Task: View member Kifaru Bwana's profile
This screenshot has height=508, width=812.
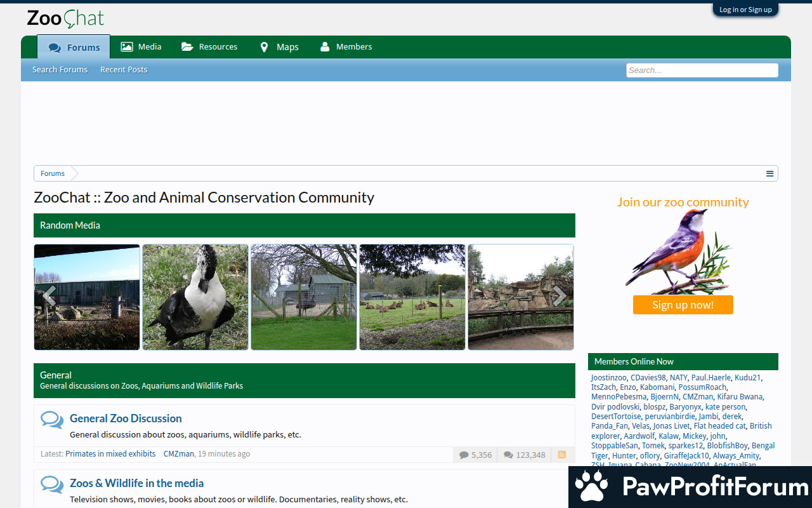Action: point(740,397)
